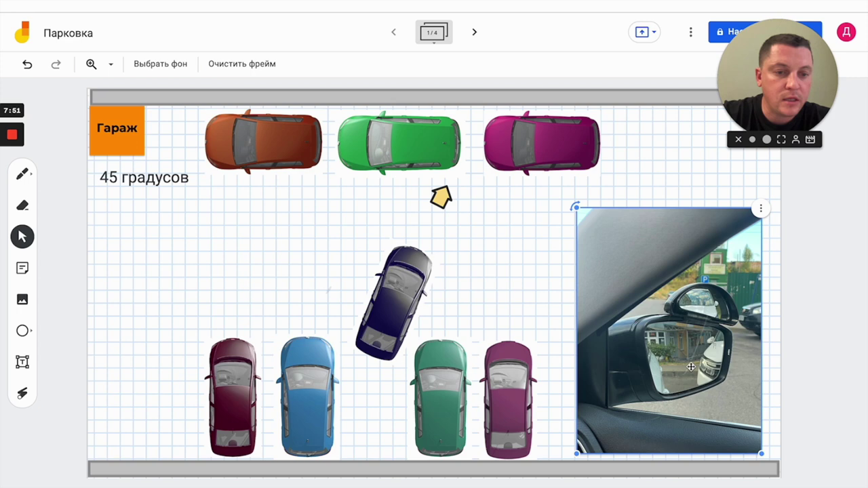Toggle fullscreen webcam view
Image resolution: width=868 pixels, height=488 pixels.
pyautogui.click(x=781, y=140)
